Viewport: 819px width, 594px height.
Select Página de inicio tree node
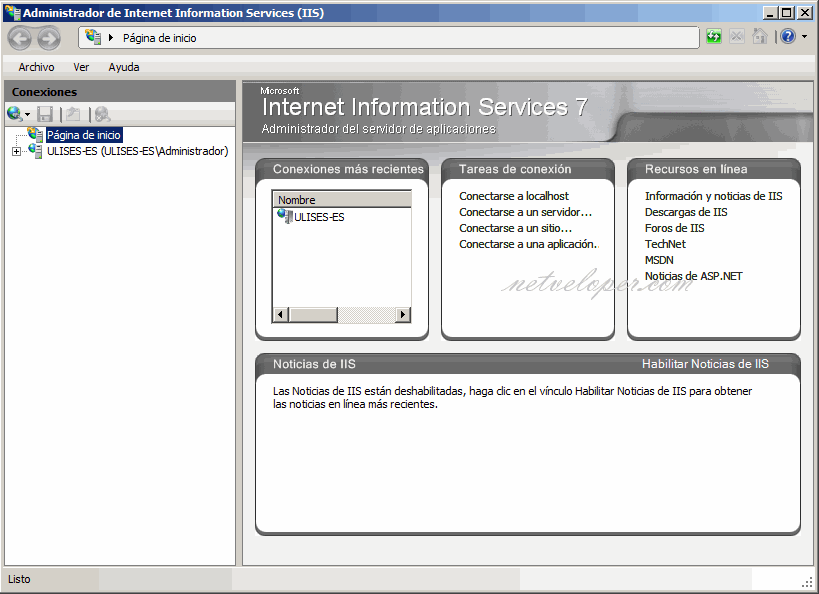84,135
